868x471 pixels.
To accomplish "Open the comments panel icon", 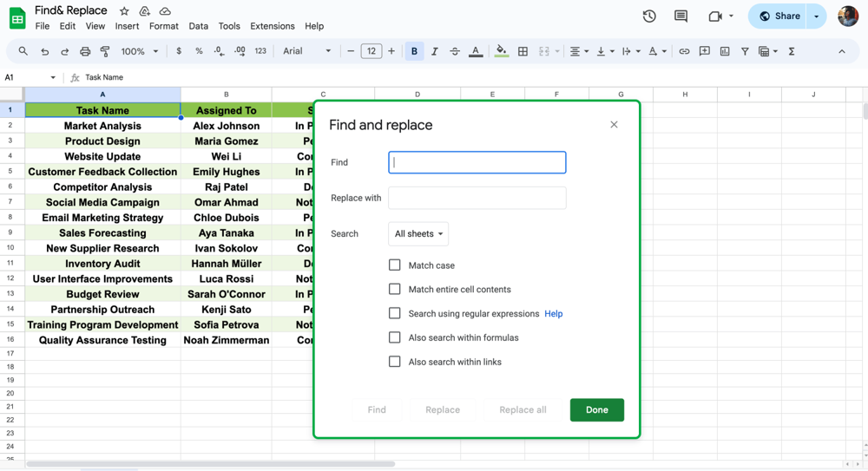I will click(681, 16).
